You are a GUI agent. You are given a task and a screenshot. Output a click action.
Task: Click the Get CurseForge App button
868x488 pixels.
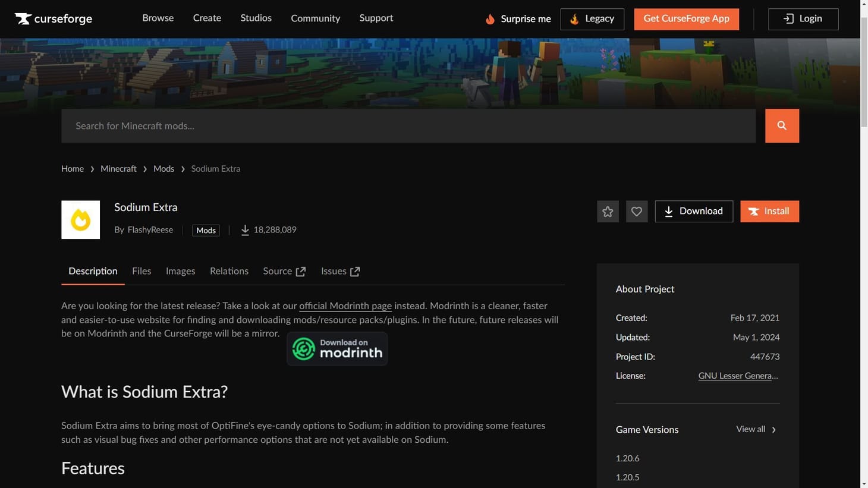tap(686, 18)
